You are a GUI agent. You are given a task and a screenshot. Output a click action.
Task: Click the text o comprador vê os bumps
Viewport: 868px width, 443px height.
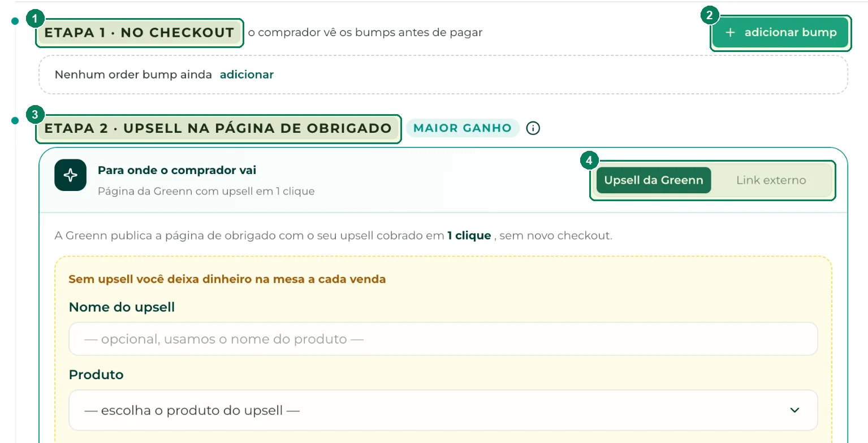[x=365, y=33]
